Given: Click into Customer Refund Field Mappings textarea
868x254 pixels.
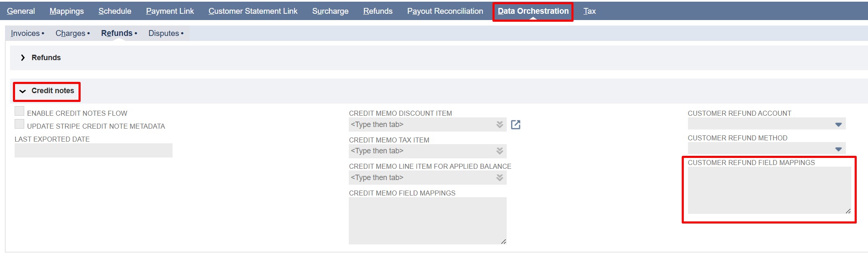Looking at the screenshot, I should (x=769, y=190).
